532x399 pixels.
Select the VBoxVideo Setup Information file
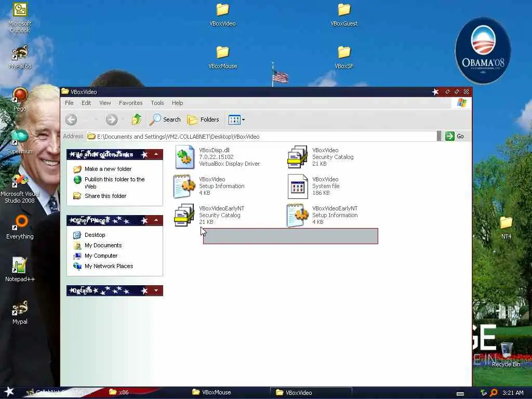(209, 186)
